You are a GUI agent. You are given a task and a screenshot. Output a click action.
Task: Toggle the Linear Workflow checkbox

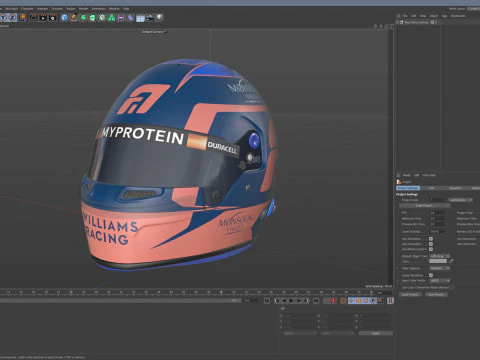(431, 275)
